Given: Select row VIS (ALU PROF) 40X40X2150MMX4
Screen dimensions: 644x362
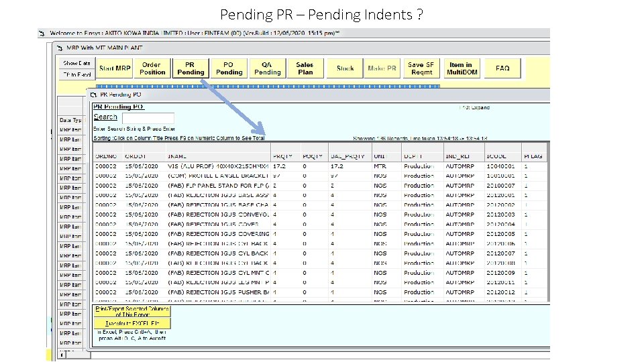Looking at the screenshot, I should coord(321,166).
